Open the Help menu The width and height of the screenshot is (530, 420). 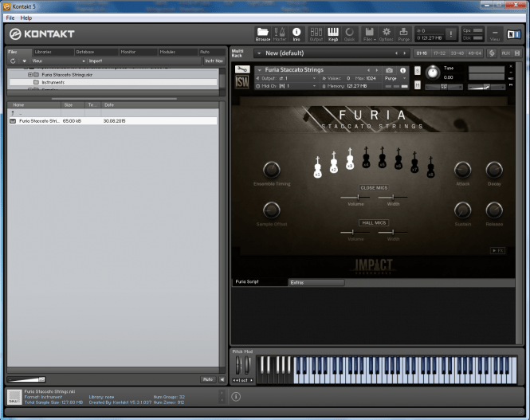(x=26, y=18)
